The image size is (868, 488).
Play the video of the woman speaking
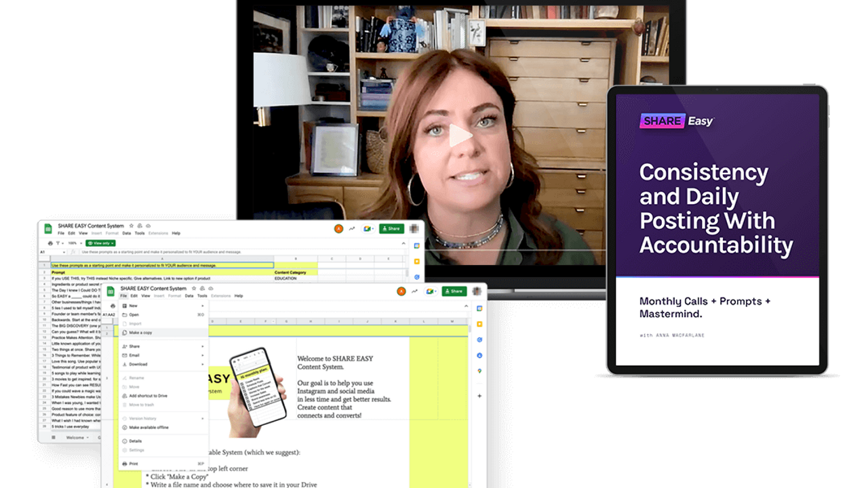click(x=461, y=136)
